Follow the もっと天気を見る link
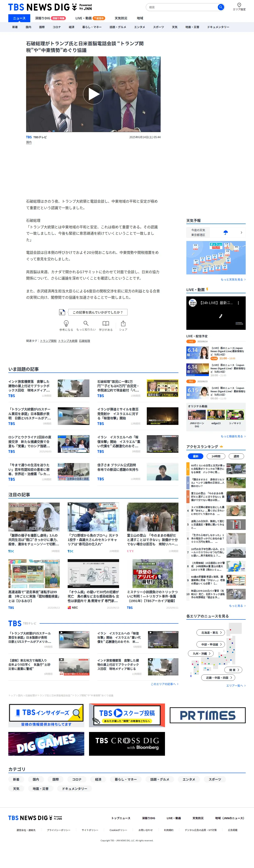 [233, 279]
